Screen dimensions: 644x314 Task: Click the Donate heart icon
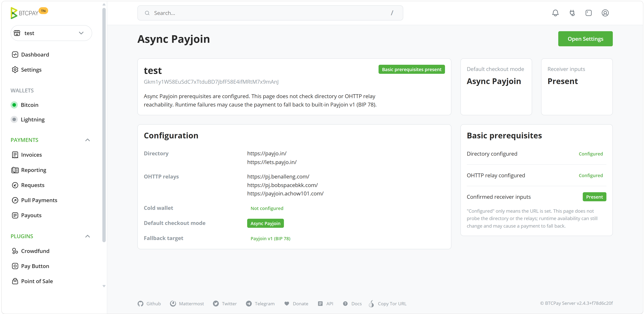click(287, 303)
